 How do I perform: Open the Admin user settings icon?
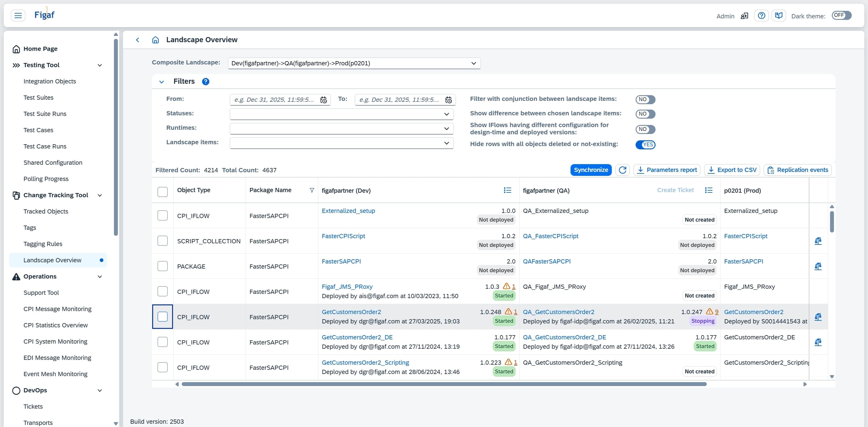tap(744, 16)
